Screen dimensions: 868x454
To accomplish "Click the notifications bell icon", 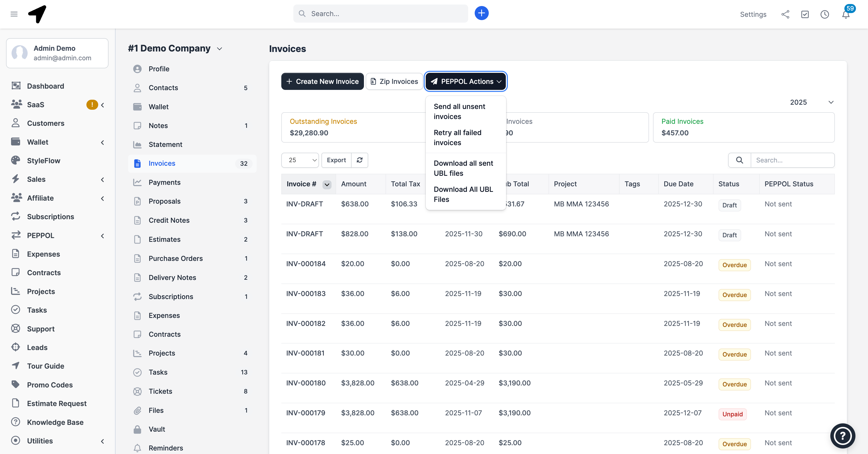I will coord(845,15).
